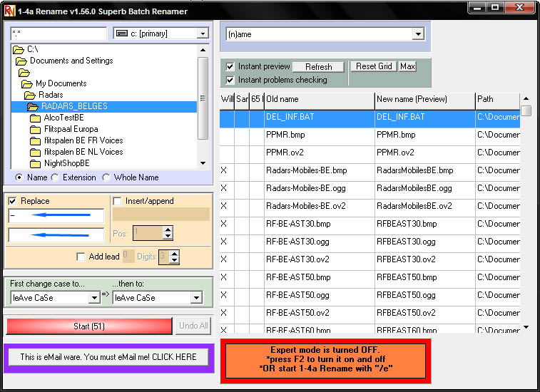Click the Reset Grid button
The width and height of the screenshot is (540, 392).
(374, 66)
